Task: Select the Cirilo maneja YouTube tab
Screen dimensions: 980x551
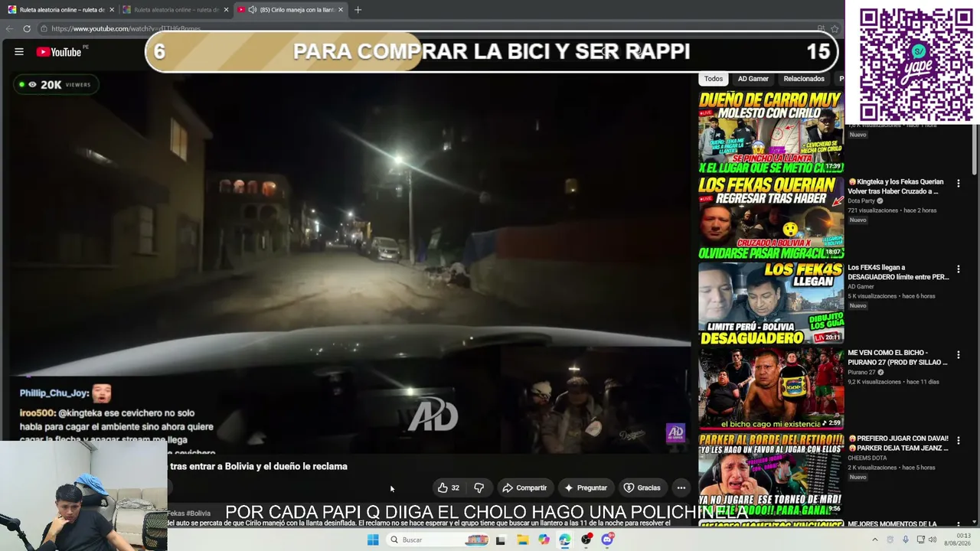Action: coord(291,10)
